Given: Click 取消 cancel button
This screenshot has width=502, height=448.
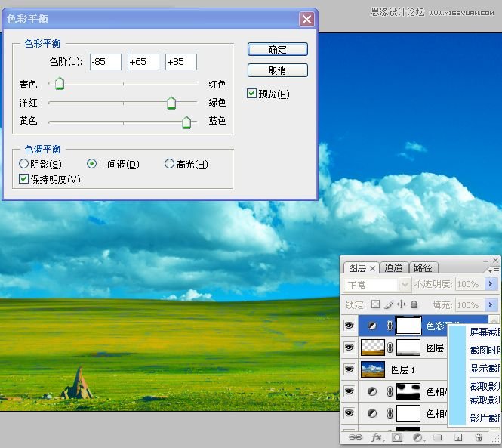Looking at the screenshot, I should tap(278, 70).
